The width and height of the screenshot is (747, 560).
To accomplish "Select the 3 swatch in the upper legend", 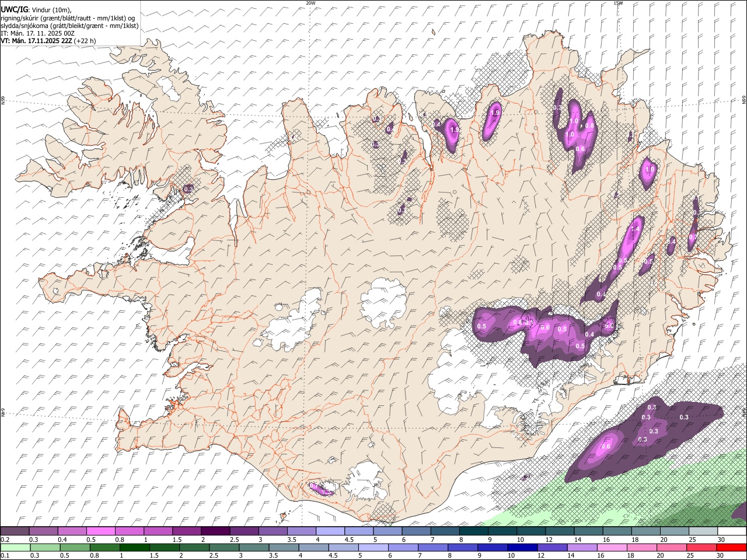I will pos(273,531).
